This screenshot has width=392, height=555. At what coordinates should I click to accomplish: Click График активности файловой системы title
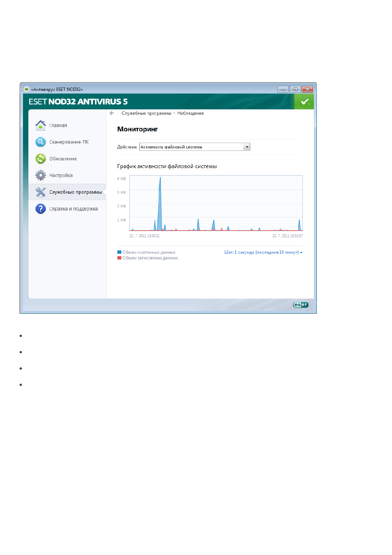click(167, 166)
